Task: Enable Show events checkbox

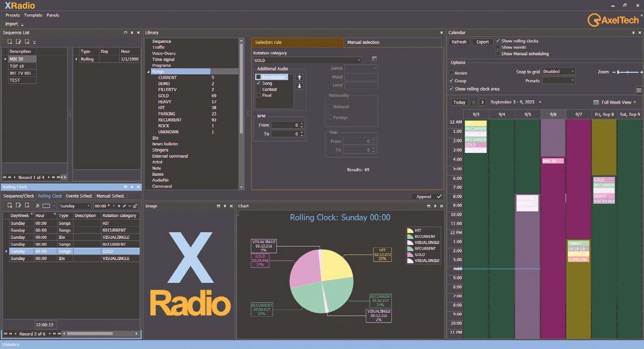Action: pyautogui.click(x=498, y=47)
